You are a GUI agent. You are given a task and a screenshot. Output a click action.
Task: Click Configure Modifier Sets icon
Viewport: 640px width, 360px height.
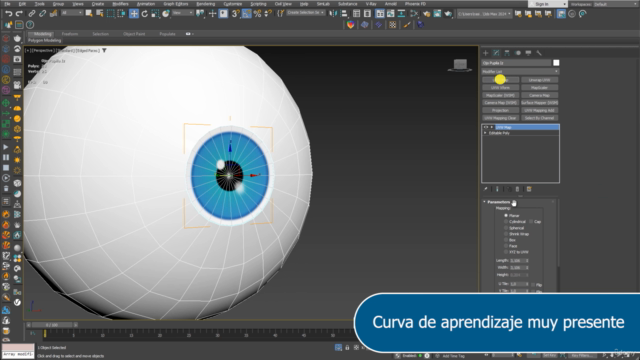coord(529,189)
